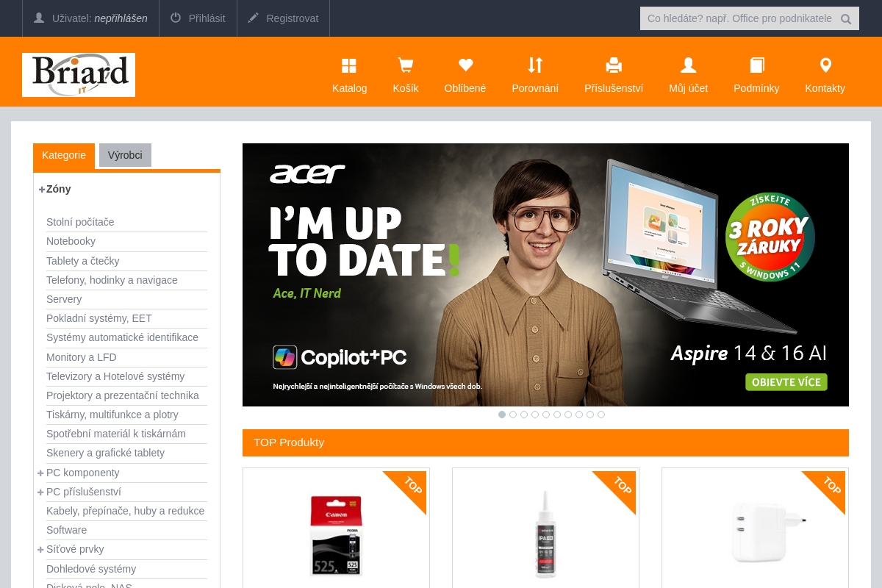
Task: Click the Příslušenství printer icon
Action: tap(614, 65)
